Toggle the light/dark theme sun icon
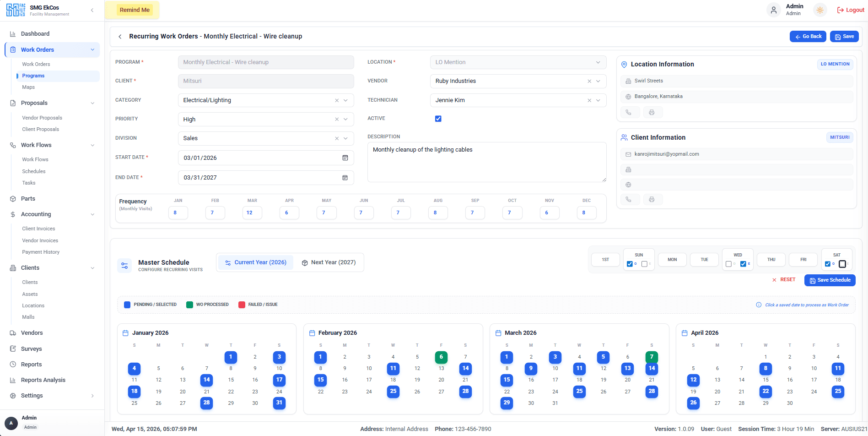Screen dimensions: 868x436 point(819,10)
